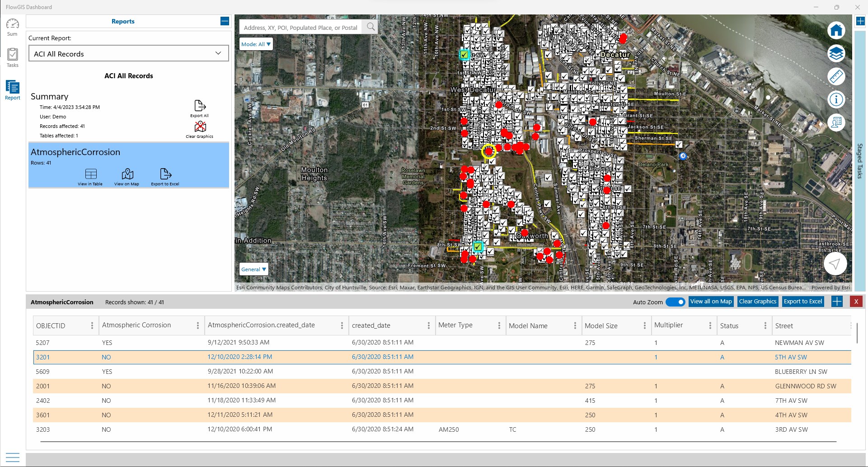
Task: Open the hamburger menu at the sidebar bottom
Action: 13,457
